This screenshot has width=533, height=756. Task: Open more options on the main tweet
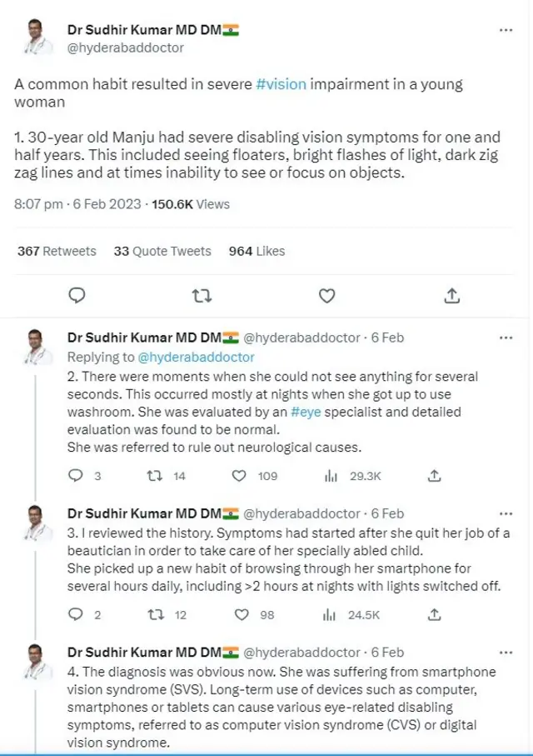pos(506,30)
